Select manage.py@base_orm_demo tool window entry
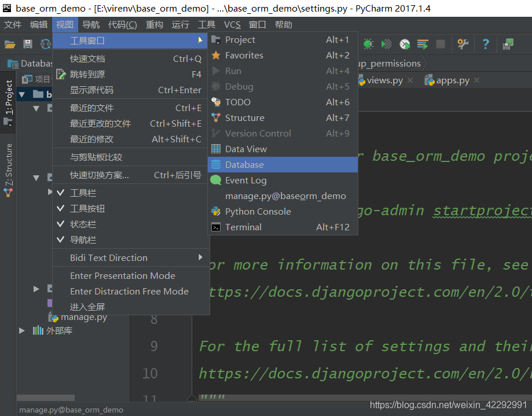532x416 pixels. pos(282,196)
